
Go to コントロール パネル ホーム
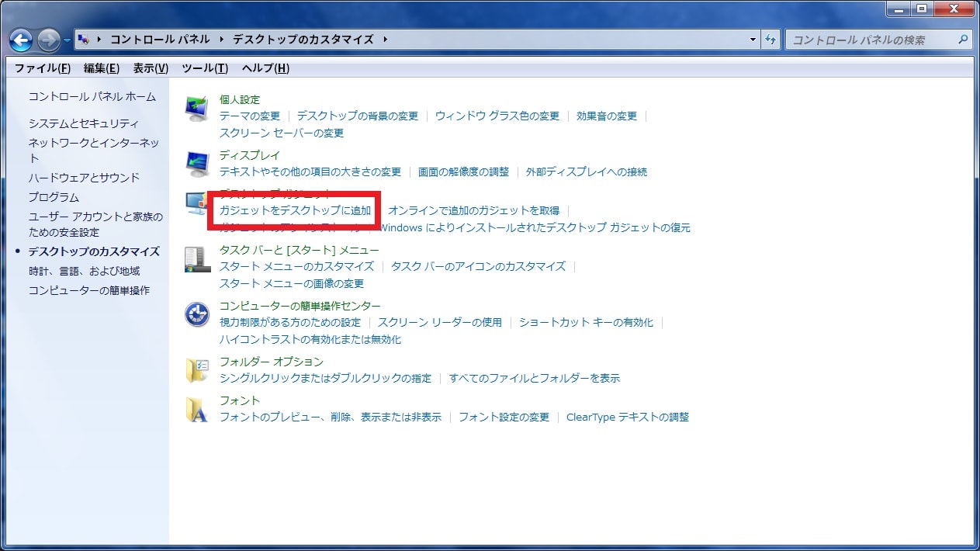click(92, 97)
